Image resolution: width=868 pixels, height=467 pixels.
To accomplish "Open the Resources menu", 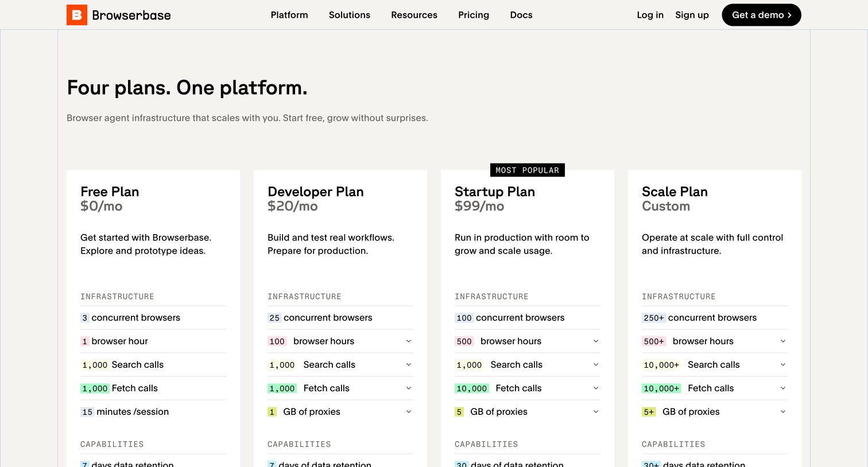I will point(414,15).
